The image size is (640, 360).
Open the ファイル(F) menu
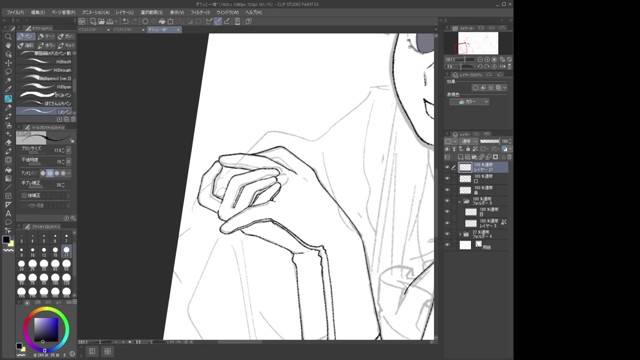[x=15, y=12]
